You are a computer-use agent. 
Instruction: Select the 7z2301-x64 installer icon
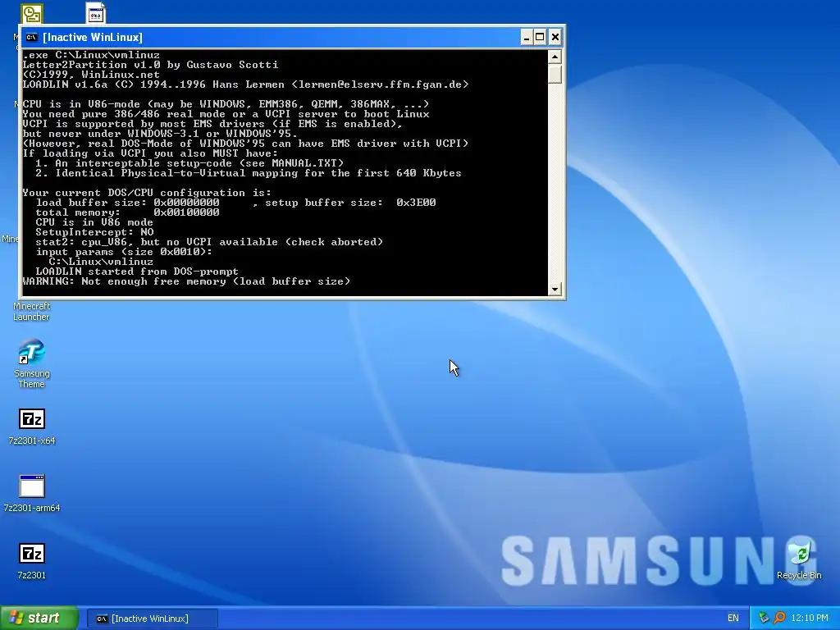32,427
